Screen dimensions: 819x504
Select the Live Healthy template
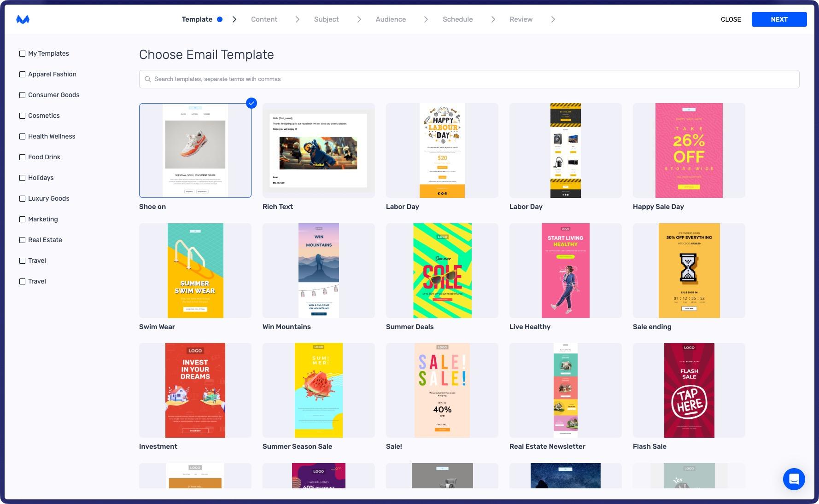click(566, 271)
